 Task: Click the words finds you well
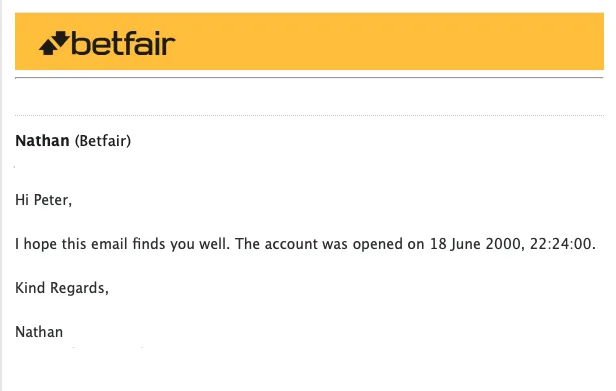[180, 244]
